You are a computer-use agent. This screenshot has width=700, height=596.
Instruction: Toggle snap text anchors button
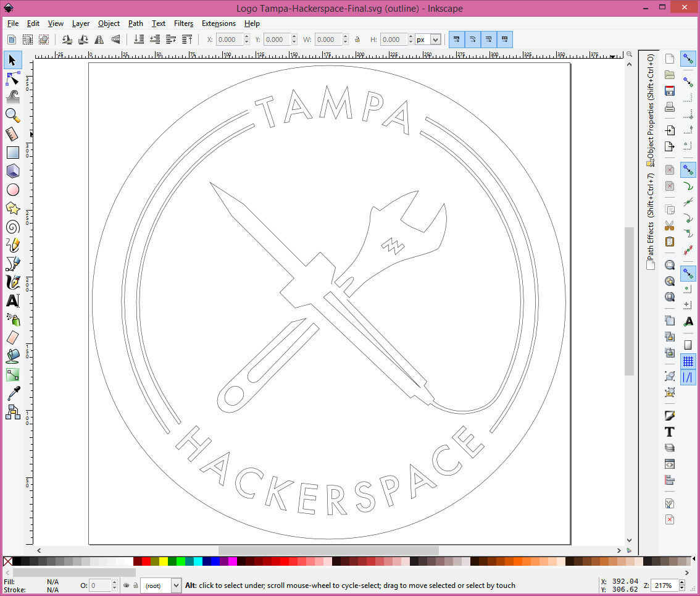coord(688,322)
